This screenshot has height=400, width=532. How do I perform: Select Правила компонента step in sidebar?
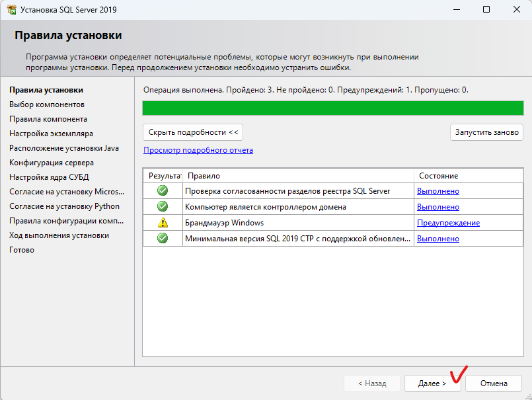tap(48, 119)
